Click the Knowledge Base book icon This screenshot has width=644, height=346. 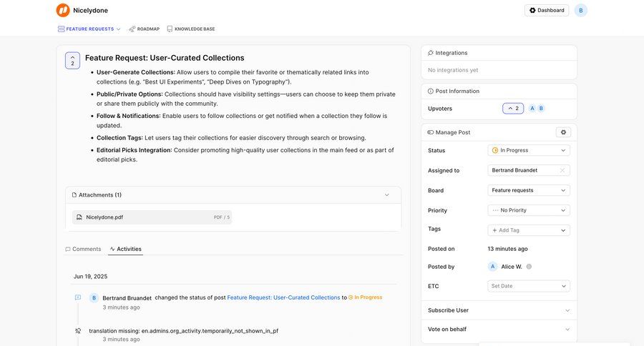point(170,29)
